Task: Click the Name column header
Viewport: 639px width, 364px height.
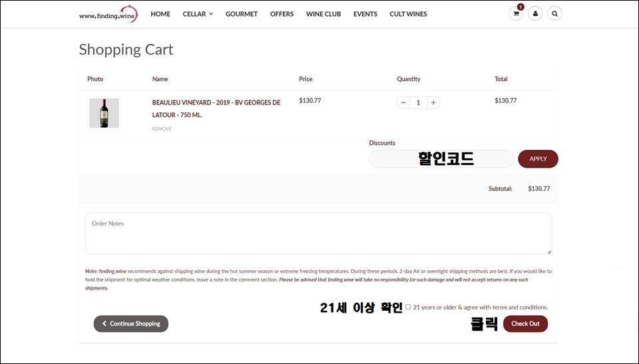Action: 160,79
